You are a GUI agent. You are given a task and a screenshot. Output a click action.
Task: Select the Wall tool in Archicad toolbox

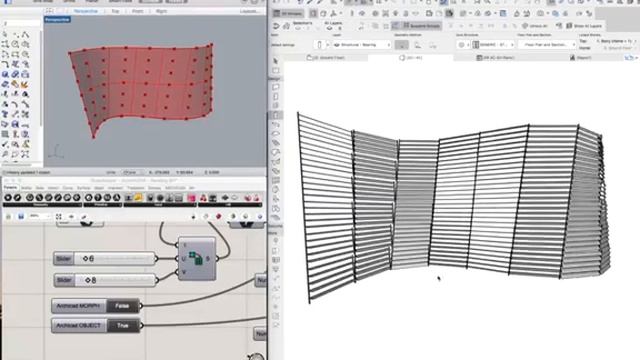(276, 87)
